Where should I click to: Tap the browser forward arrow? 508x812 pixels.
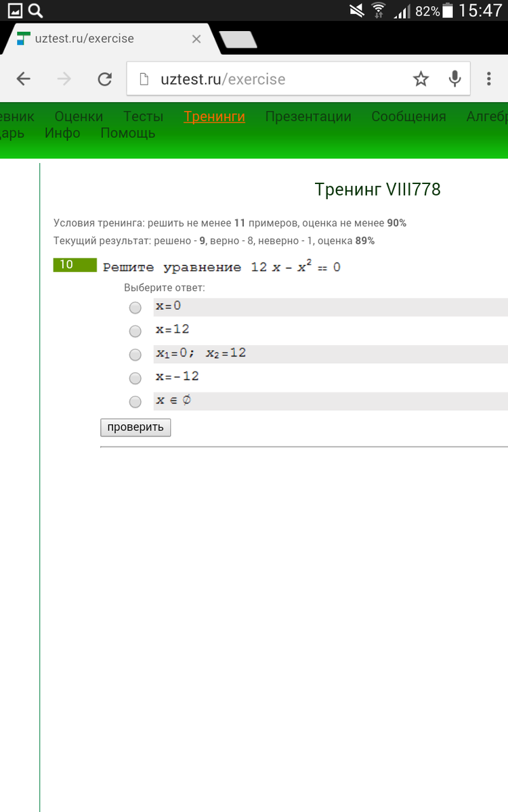click(64, 79)
